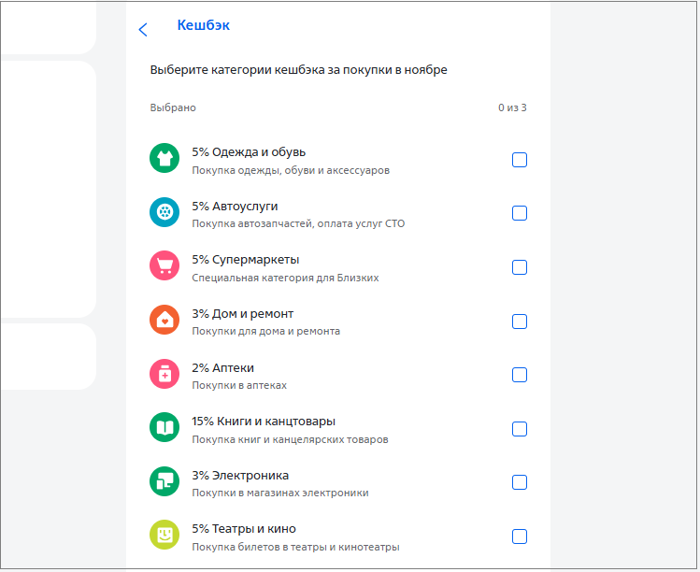Click the 5% Театры и кино label
The image size is (700, 572).
243,529
